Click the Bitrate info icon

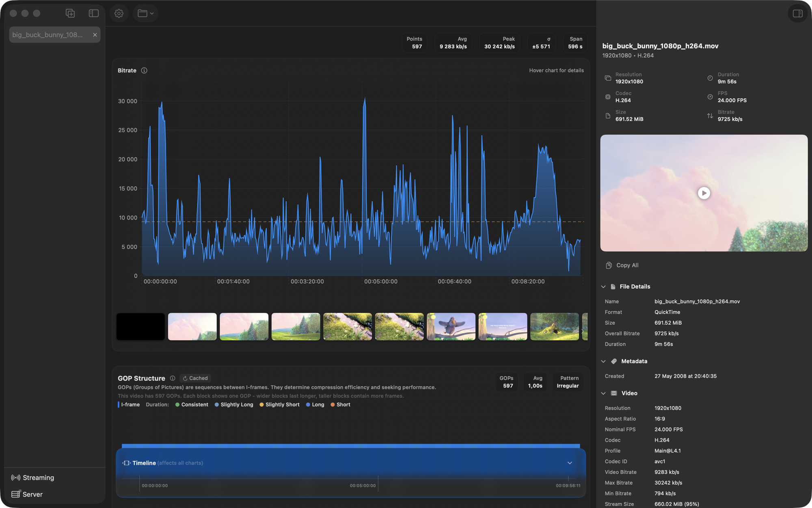[x=144, y=70]
